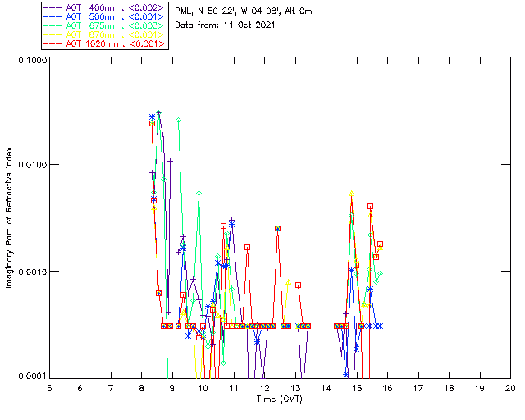Viewport: 525px width, 420px height.
Task: Click the x-axis tick label 8
Action: tap(142, 388)
